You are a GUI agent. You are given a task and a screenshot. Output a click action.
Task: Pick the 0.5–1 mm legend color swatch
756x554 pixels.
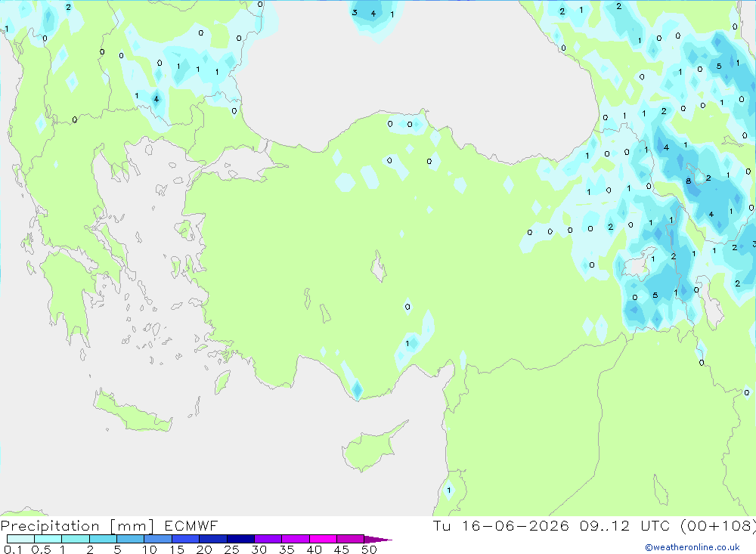48,539
